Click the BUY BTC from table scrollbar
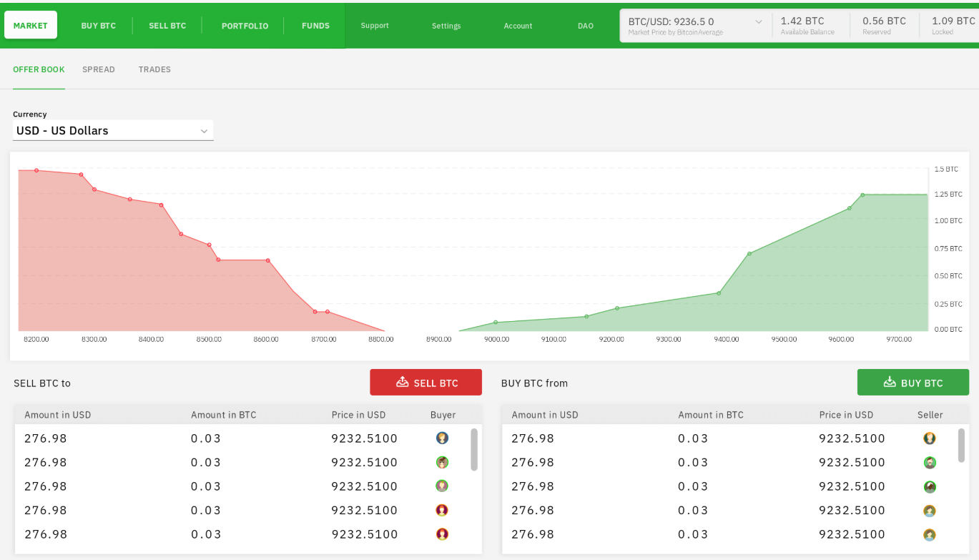979x560 pixels. [x=961, y=445]
